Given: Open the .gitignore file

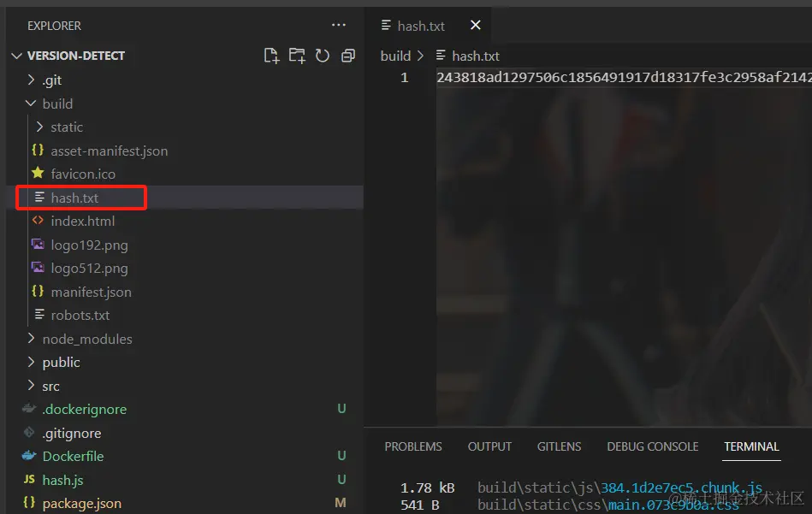Looking at the screenshot, I should pyautogui.click(x=72, y=433).
